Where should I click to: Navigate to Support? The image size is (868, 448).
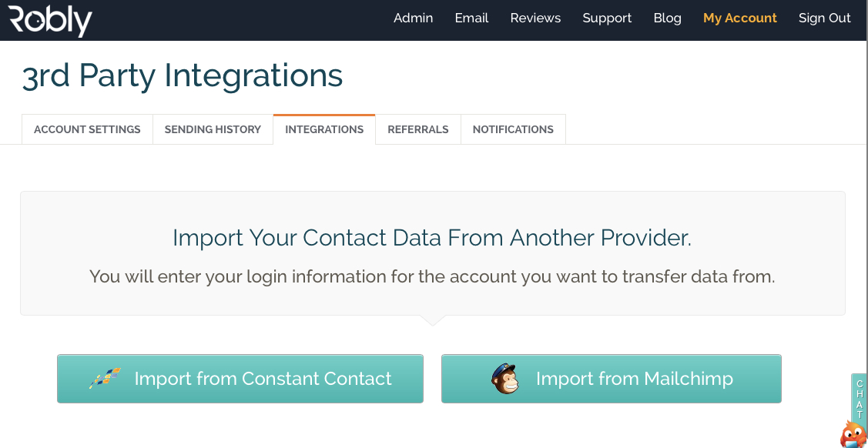coord(607,18)
